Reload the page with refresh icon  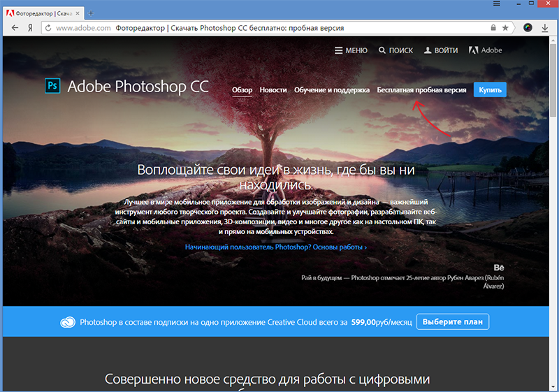point(48,28)
